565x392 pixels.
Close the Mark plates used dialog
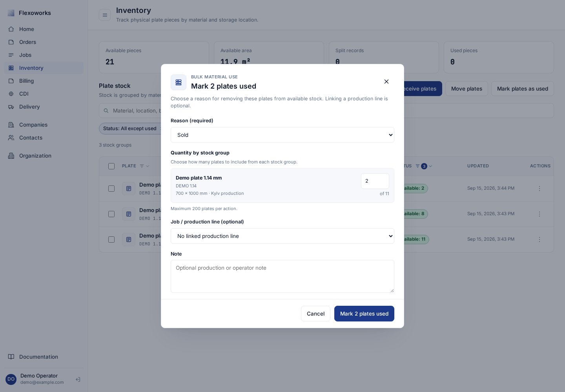(386, 82)
